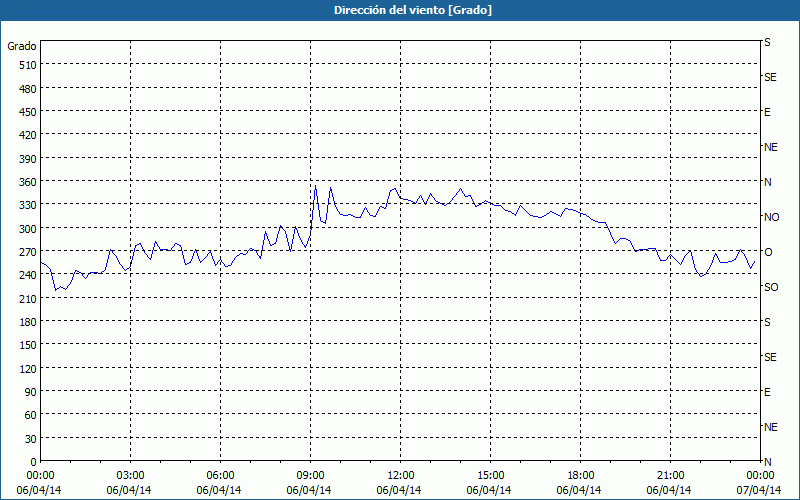800x500 pixels.
Task: Click the 06/04/14 date under 12:00
Action: pos(399,490)
